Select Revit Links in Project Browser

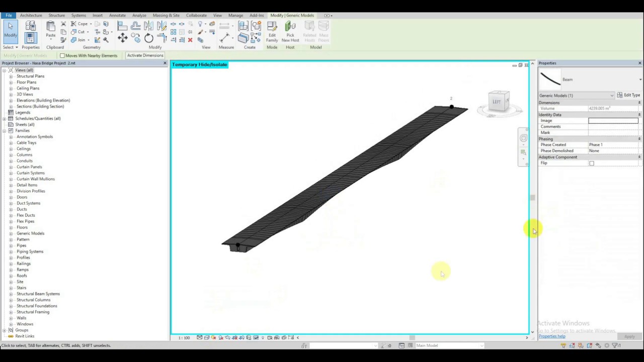(25, 336)
